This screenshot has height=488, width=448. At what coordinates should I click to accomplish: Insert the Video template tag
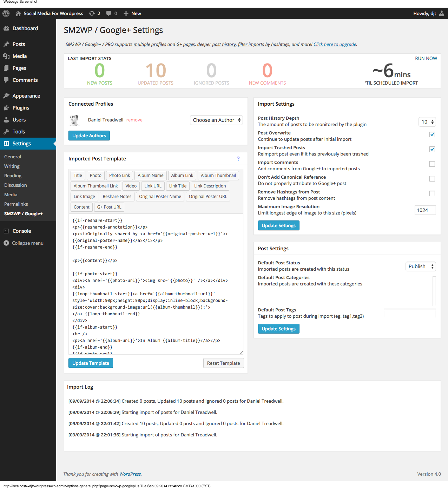131,186
